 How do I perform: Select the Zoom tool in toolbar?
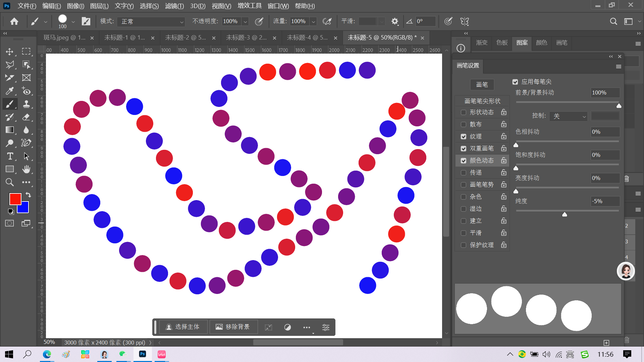(9, 182)
